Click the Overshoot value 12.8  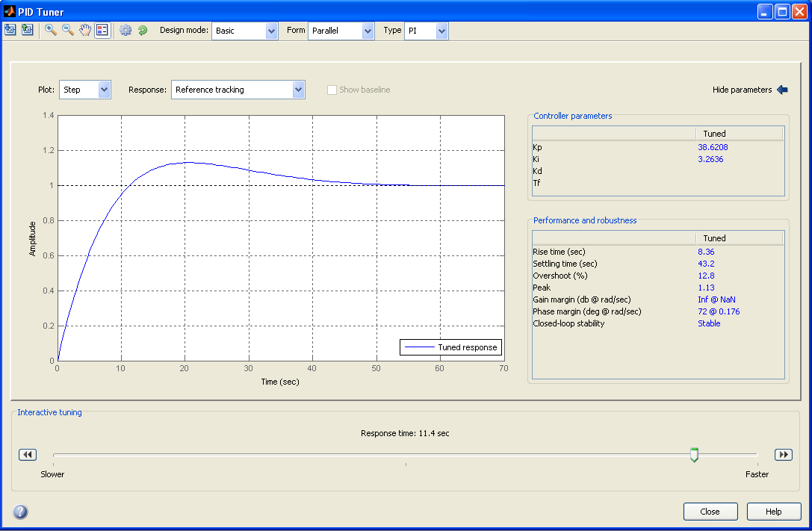coord(706,276)
